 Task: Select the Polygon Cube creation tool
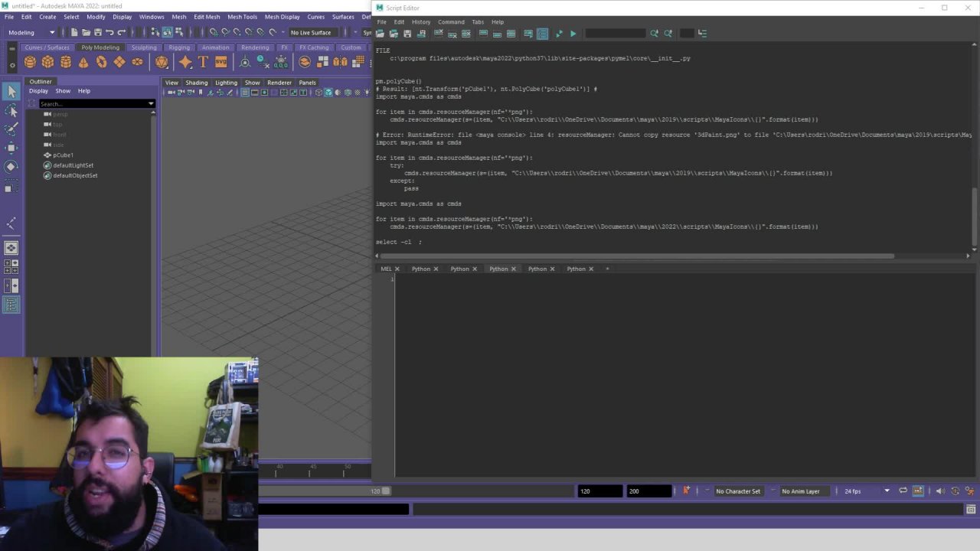pyautogui.click(x=46, y=63)
